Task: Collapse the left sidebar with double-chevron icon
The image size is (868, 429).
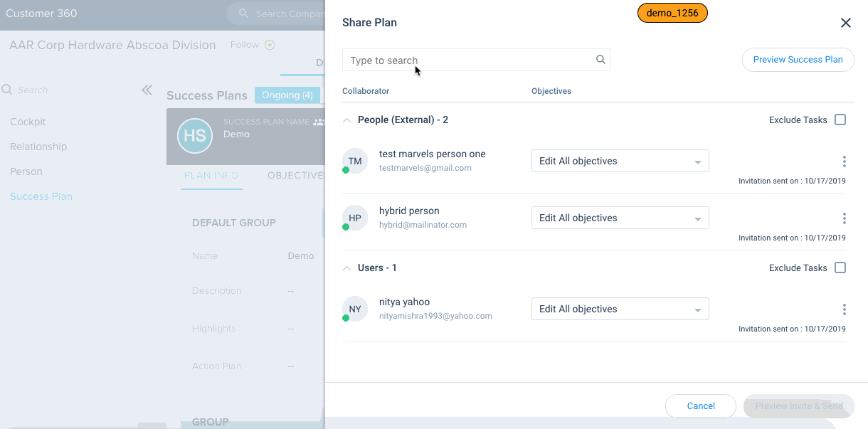Action: [147, 90]
